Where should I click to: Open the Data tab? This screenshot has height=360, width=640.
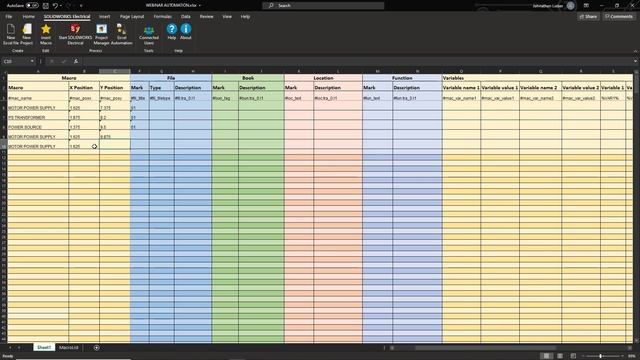point(186,17)
